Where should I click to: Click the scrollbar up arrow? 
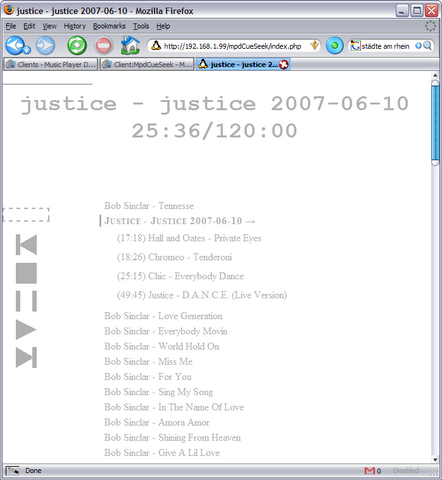pos(435,75)
